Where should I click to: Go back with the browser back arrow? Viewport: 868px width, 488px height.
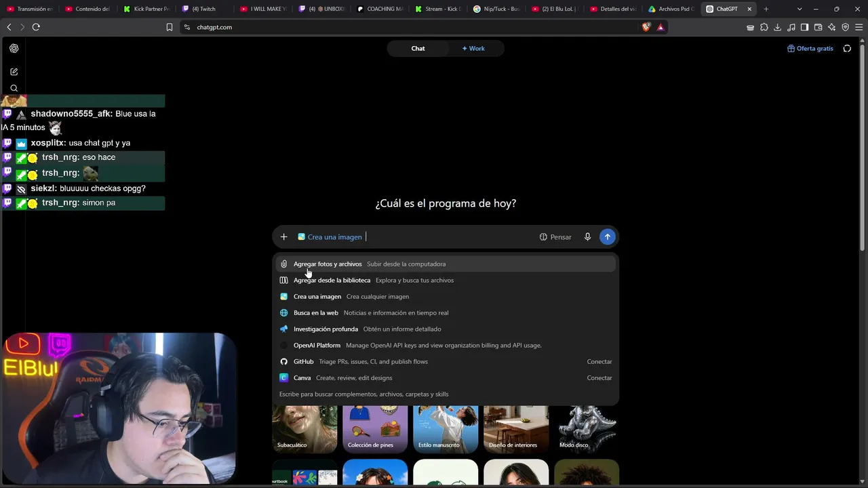tap(9, 27)
